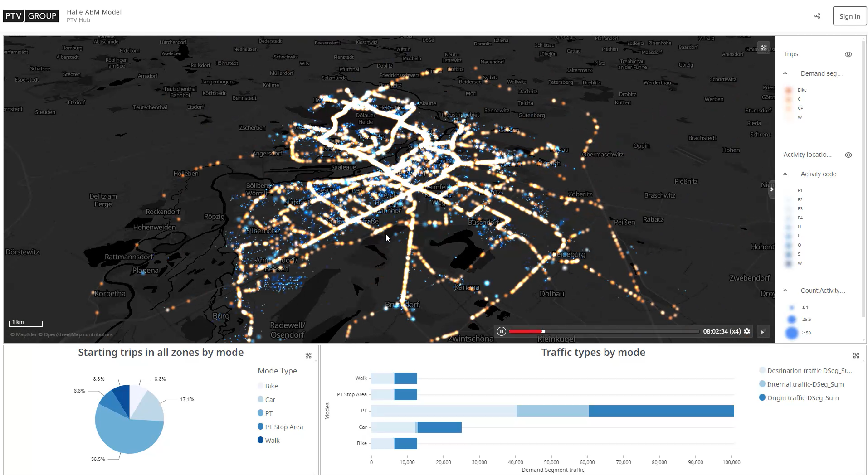Maximize the Traffic types by mode chart
Viewport: 868px width, 475px height.
point(856,355)
